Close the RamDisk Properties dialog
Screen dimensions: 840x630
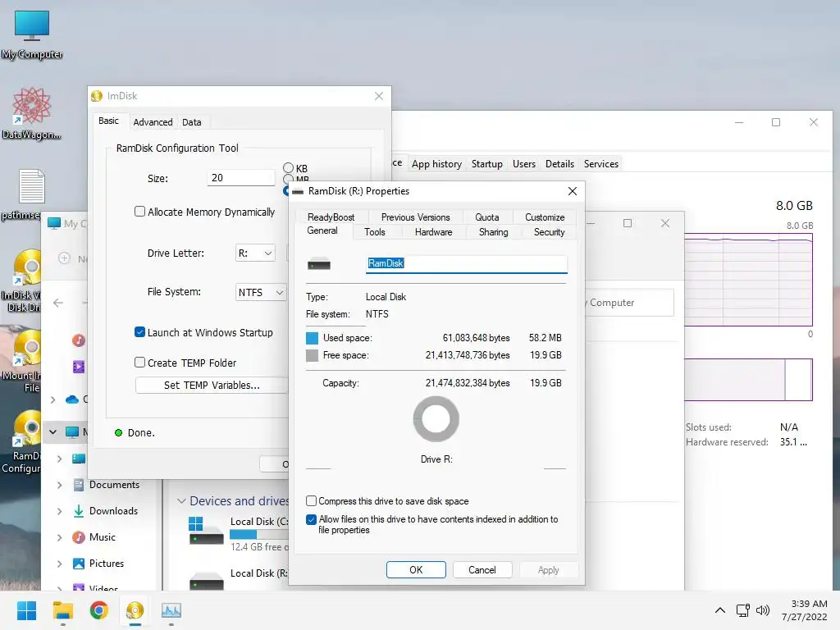[x=572, y=191]
